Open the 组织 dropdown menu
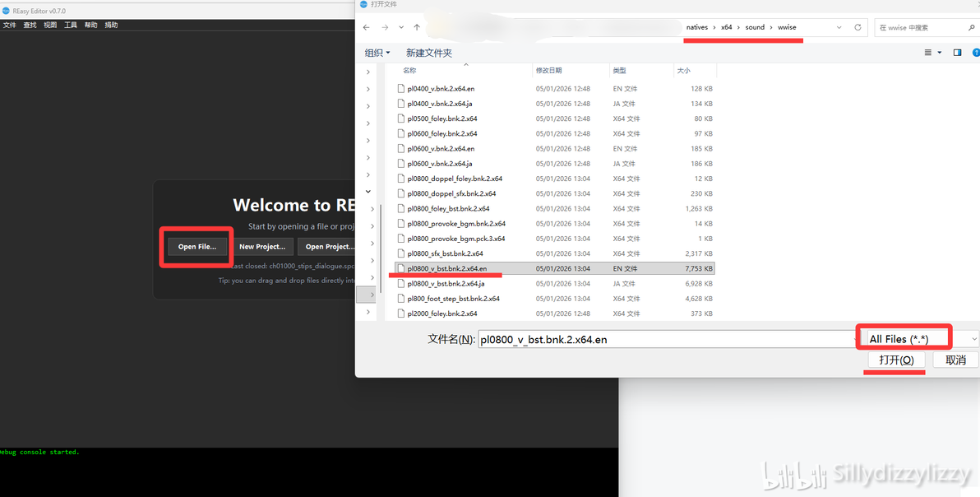Image resolution: width=980 pixels, height=497 pixels. [377, 53]
